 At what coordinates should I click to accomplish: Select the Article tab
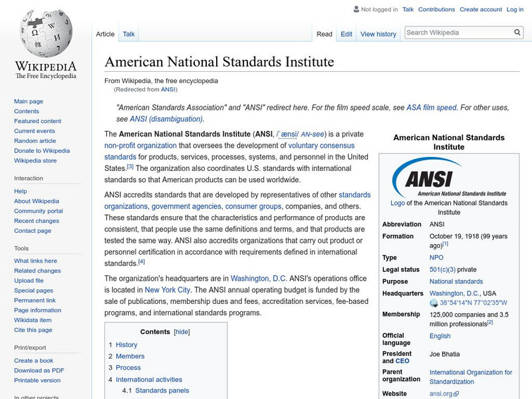click(105, 34)
